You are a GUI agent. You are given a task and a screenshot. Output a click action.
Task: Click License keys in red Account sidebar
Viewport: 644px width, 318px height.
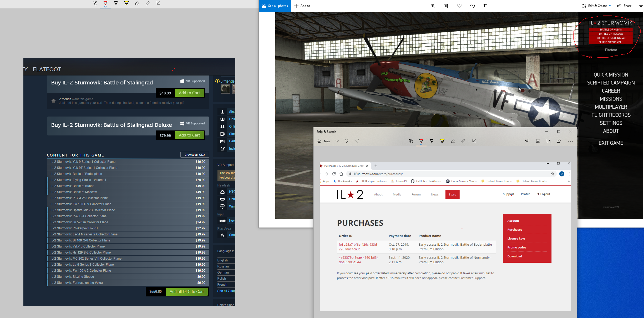[x=516, y=239]
